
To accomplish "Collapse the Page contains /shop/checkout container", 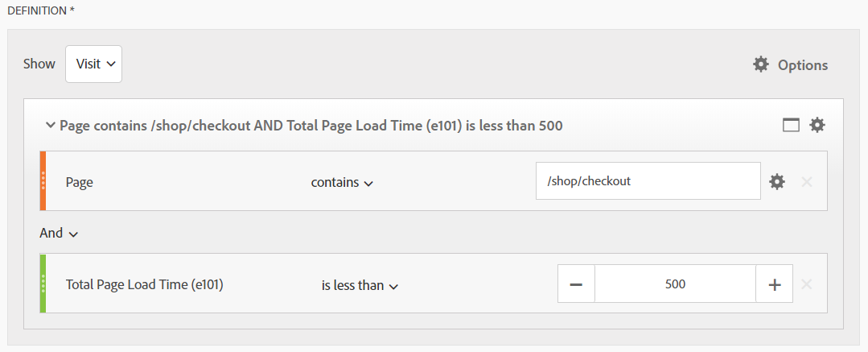I will tap(51, 126).
